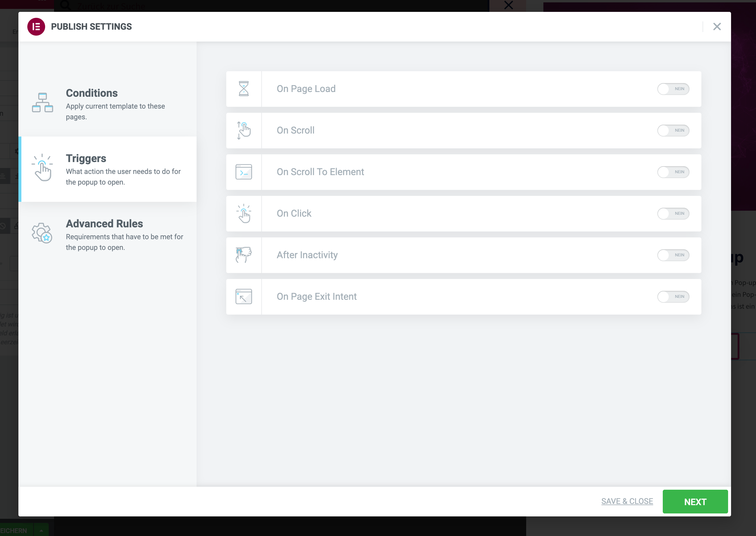The height and width of the screenshot is (536, 756).
Task: Click the Elementor logo in header
Action: [36, 27]
